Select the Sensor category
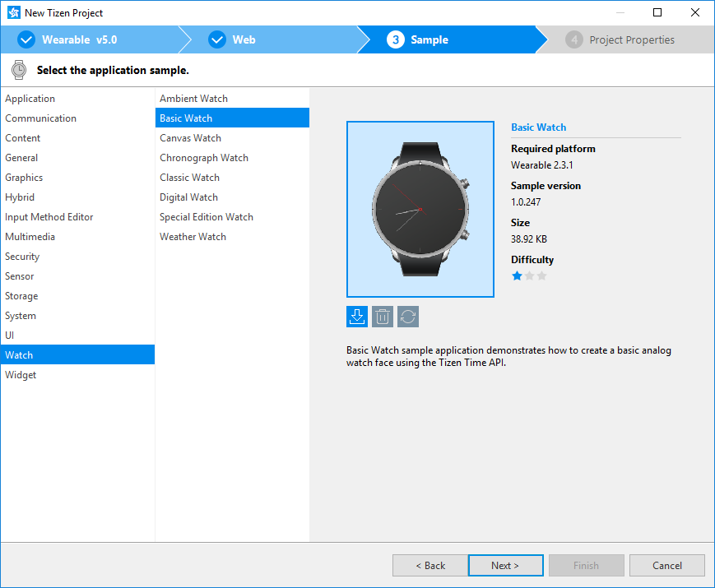This screenshot has height=588, width=715. click(x=21, y=276)
